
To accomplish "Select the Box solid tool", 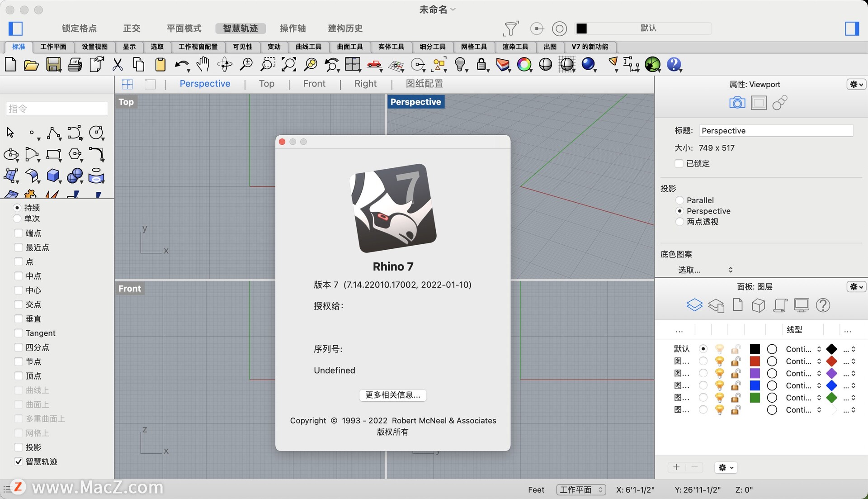I will click(x=53, y=175).
